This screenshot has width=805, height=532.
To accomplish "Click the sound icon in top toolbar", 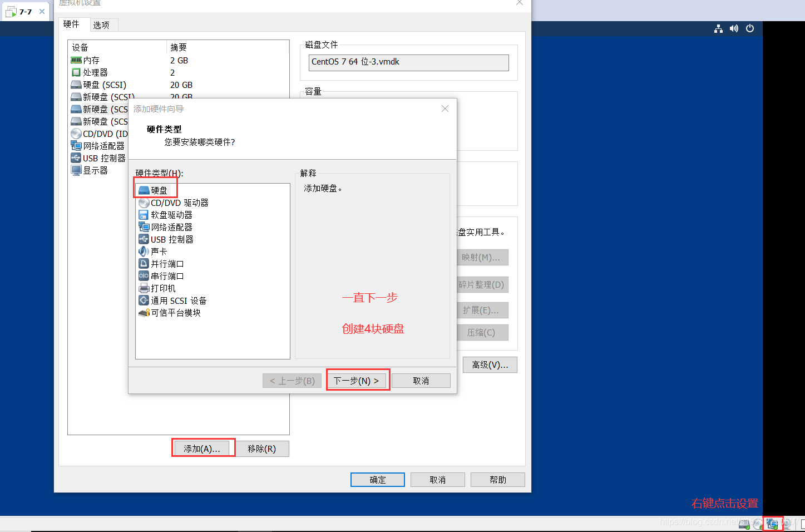I will pos(734,28).
